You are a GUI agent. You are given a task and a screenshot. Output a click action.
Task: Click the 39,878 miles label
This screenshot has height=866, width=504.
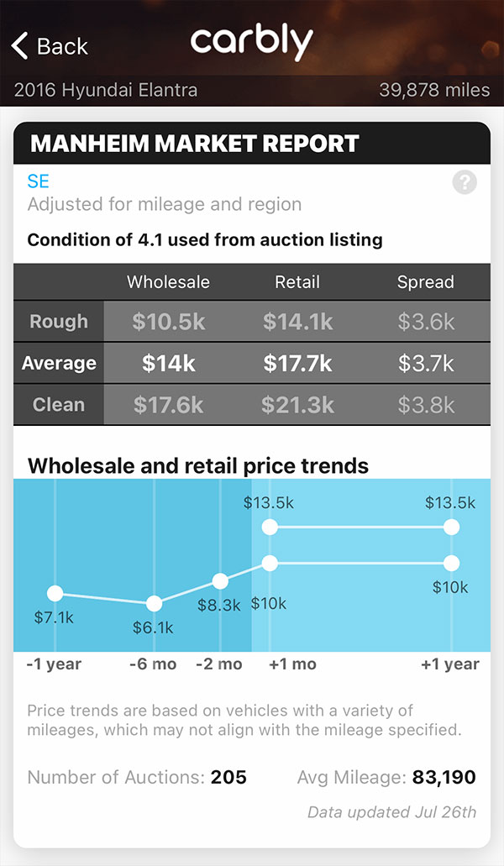point(433,90)
